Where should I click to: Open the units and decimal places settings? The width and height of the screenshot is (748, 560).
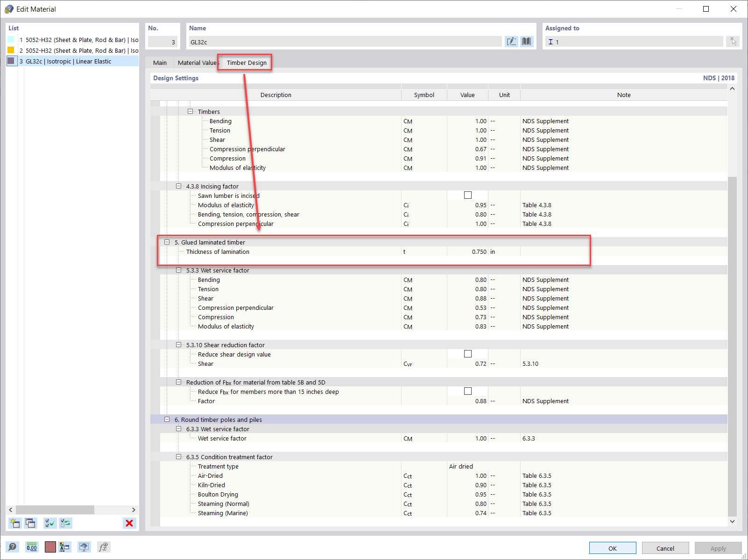tap(31, 546)
